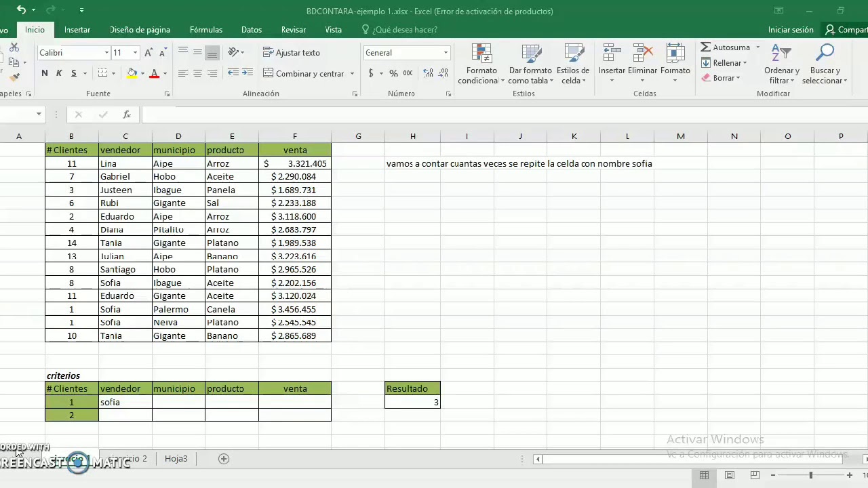Open the Calibri font name dropdown
This screenshot has width=868, height=488.
click(x=106, y=53)
